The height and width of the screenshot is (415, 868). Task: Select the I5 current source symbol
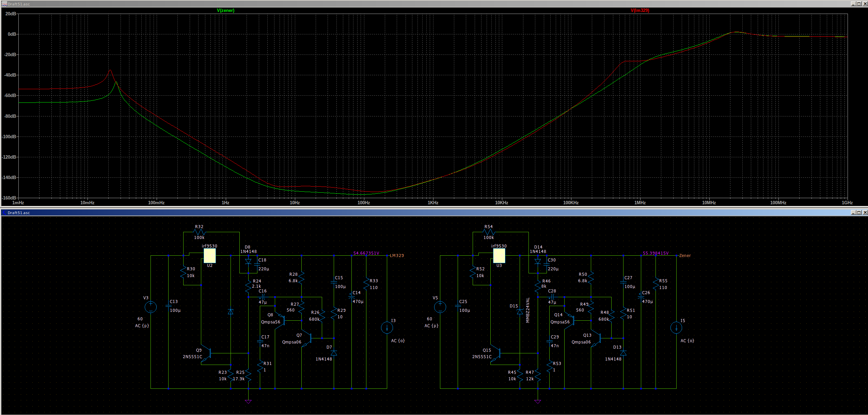pyautogui.click(x=676, y=328)
